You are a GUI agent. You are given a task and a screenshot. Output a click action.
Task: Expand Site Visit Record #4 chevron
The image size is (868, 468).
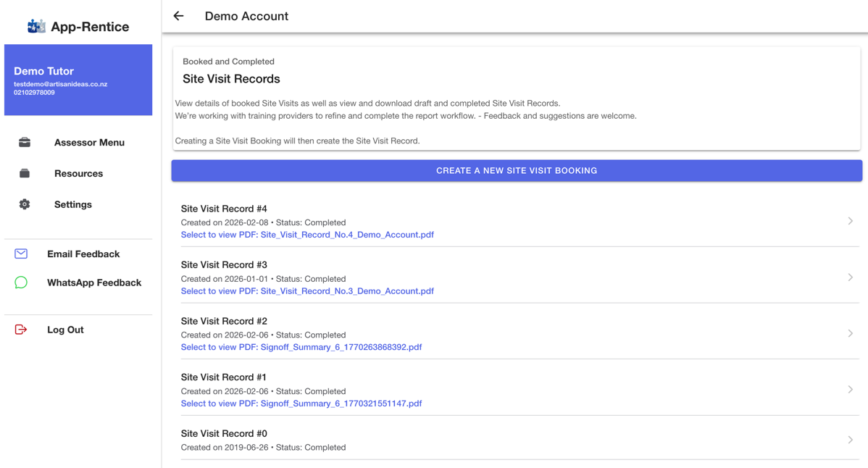click(851, 221)
